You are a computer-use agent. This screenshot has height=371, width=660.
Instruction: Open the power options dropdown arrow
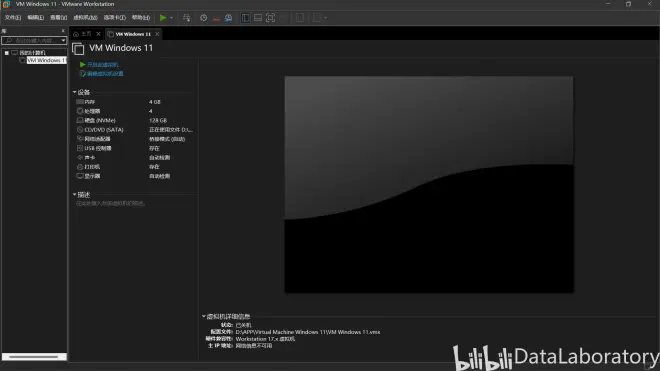pyautogui.click(x=171, y=18)
